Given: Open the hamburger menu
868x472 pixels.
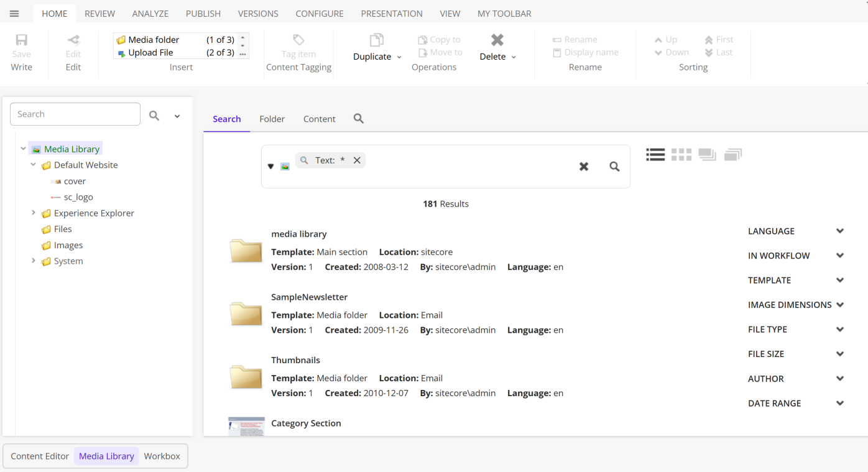Looking at the screenshot, I should pyautogui.click(x=14, y=14).
